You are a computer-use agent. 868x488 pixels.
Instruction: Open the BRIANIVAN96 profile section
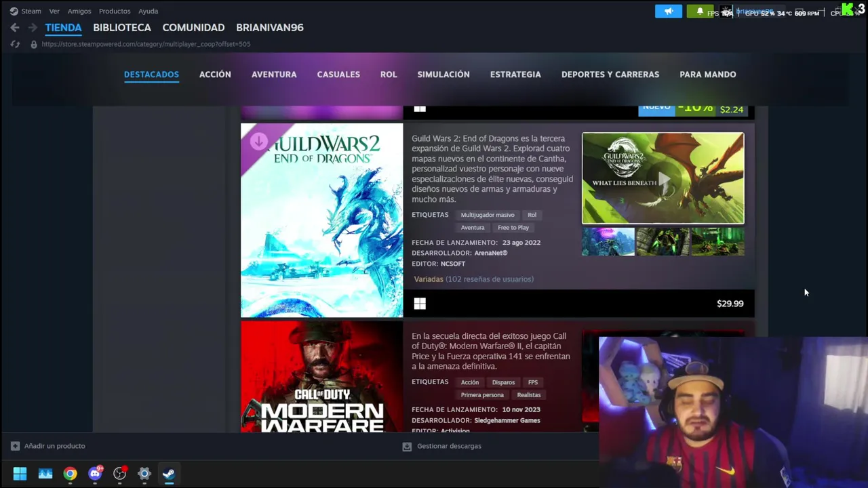pos(269,28)
